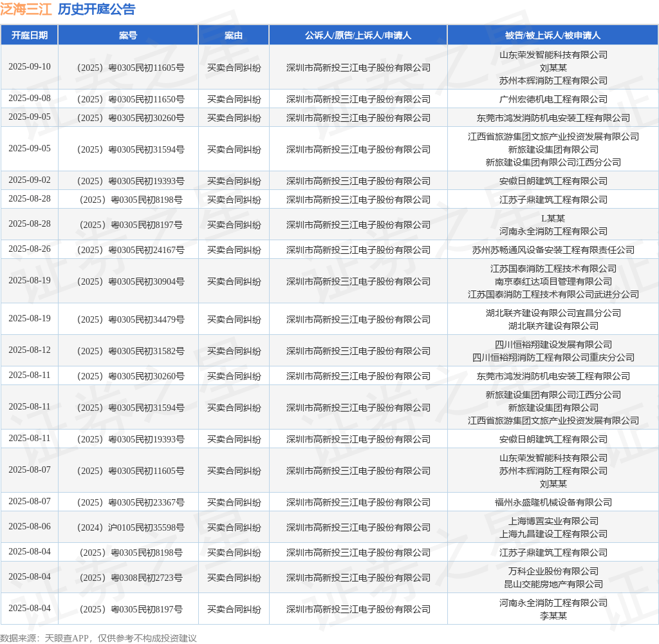Click the 泛海三江 title text
The image size is (659, 644).
tap(26, 9)
